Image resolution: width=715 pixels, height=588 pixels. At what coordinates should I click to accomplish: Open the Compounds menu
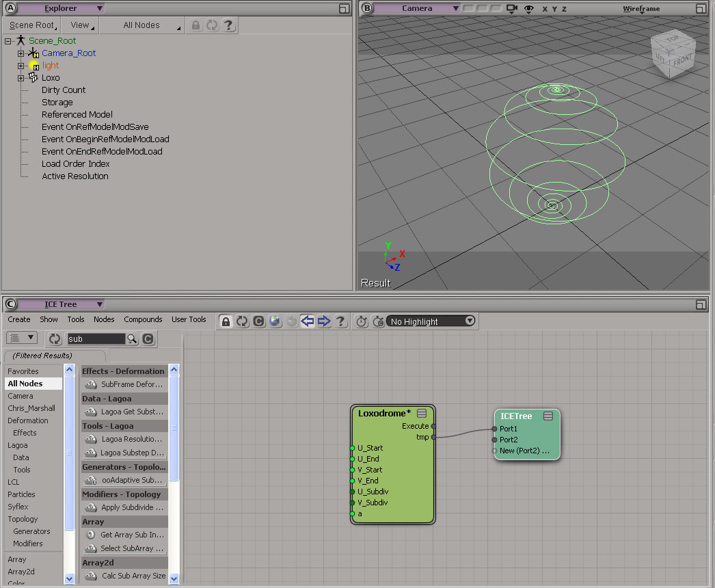coord(143,319)
